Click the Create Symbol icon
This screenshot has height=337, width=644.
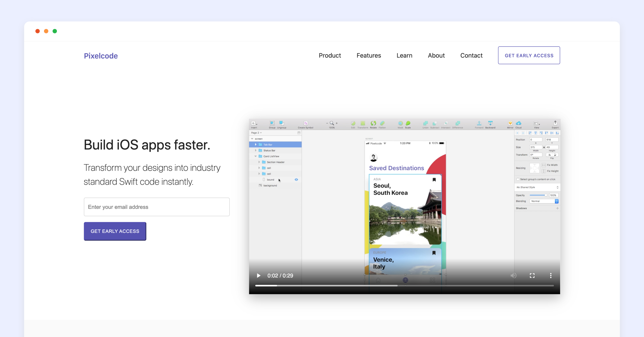306,123
